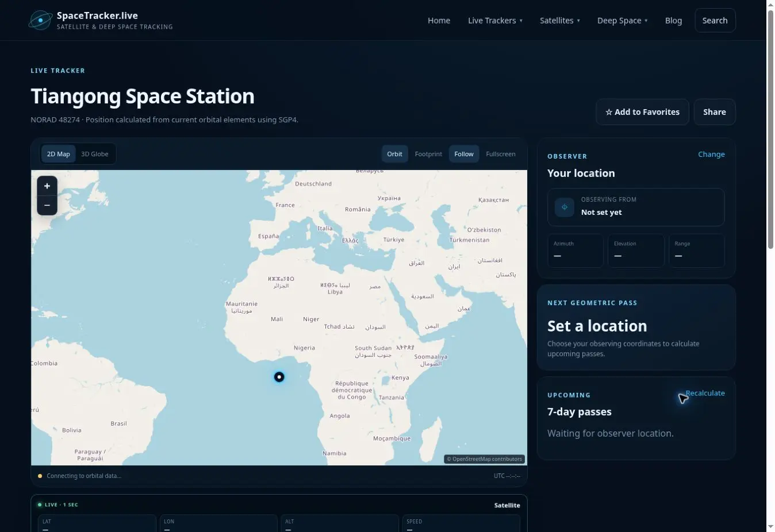Expand the Live Trackers dropdown menu
This screenshot has width=775, height=532.
[x=495, y=21]
